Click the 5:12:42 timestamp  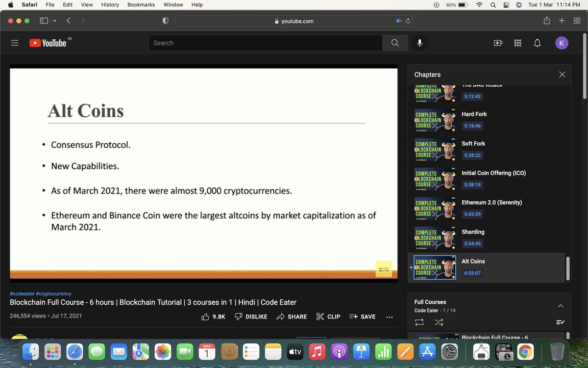472,97
